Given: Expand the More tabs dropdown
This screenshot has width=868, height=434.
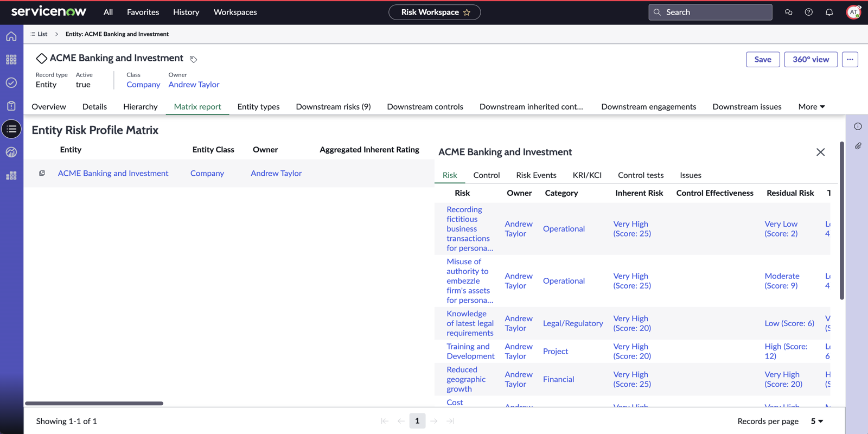Looking at the screenshot, I should [812, 107].
